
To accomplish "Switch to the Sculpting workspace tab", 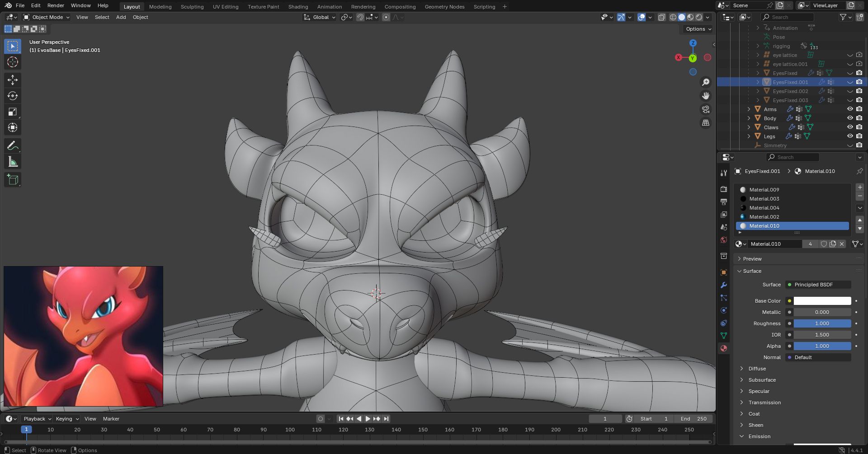I will pos(192,7).
